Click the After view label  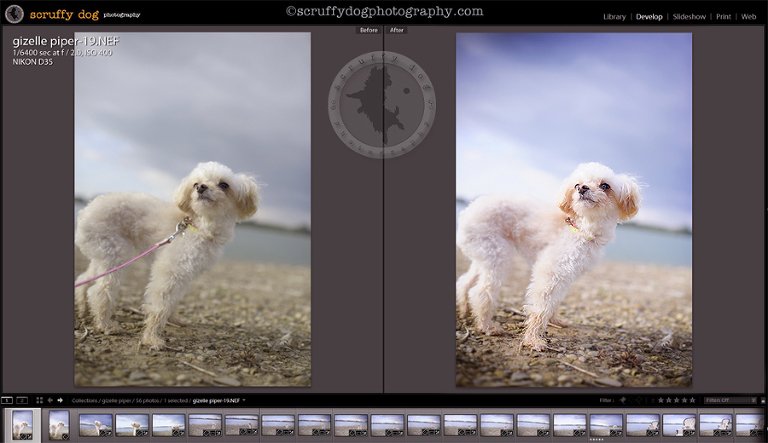point(397,30)
